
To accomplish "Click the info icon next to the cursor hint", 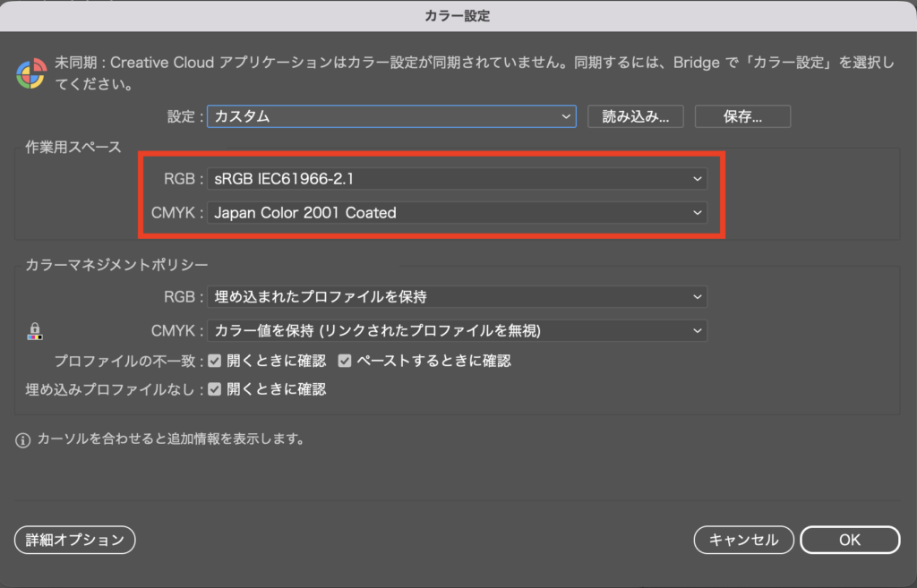I will point(23,439).
